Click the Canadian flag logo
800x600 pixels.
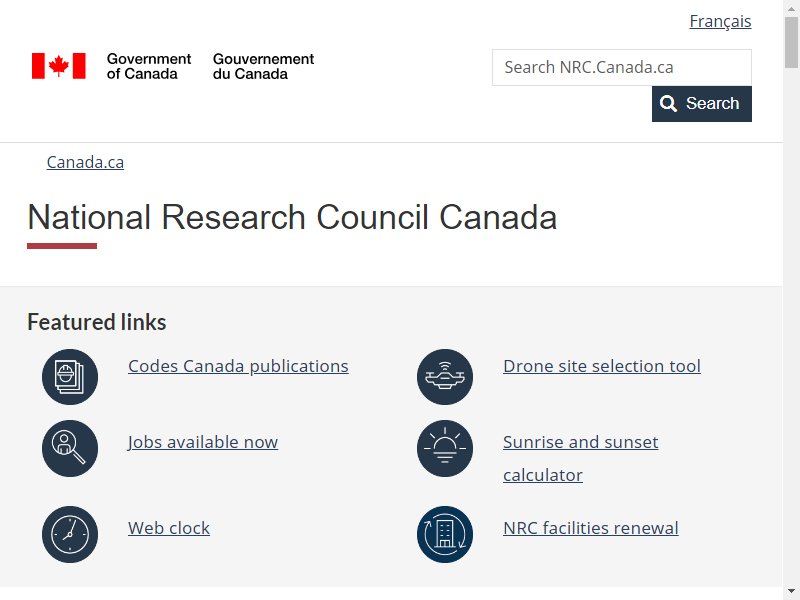click(x=59, y=66)
